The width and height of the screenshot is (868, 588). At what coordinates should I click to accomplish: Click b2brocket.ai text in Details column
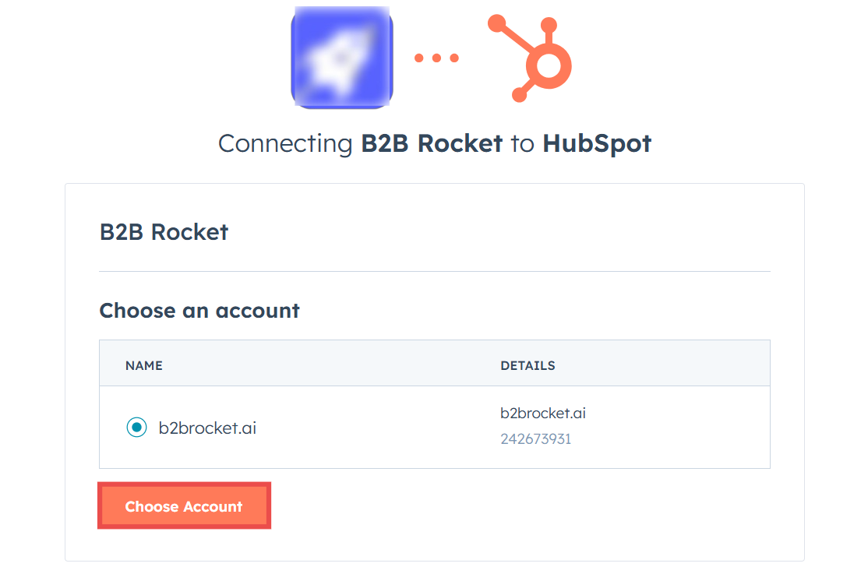(542, 414)
